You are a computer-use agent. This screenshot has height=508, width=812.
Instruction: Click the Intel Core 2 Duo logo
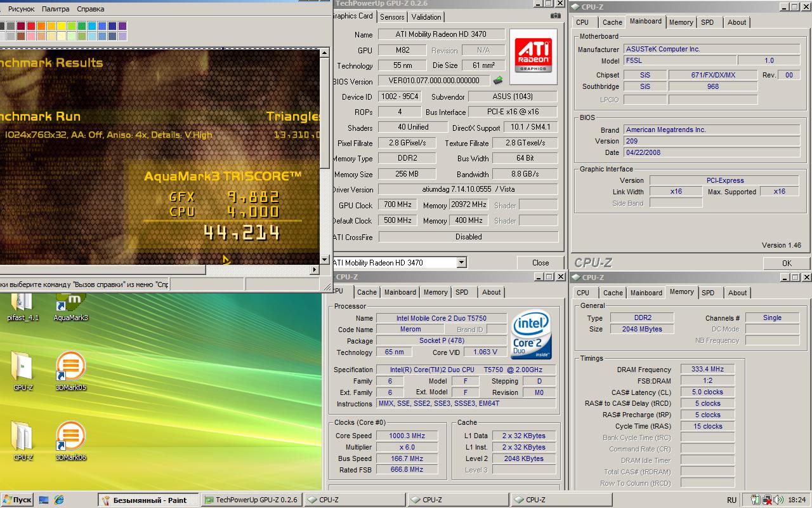pos(532,335)
